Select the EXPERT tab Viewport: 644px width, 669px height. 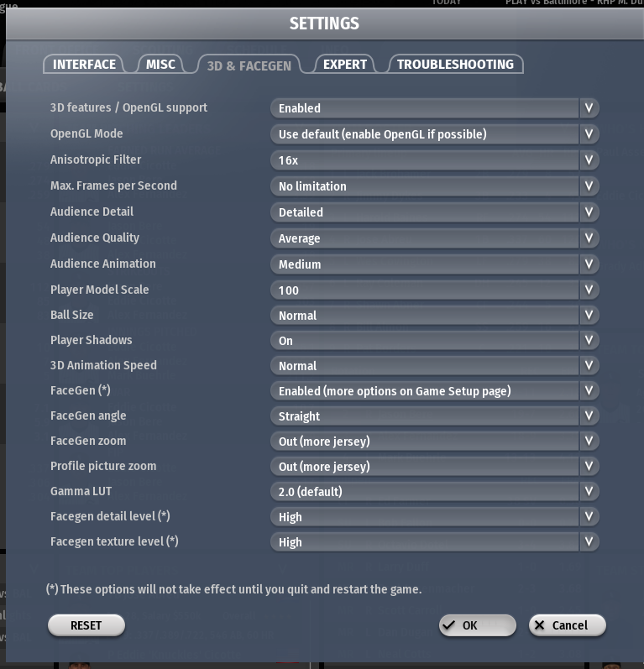[345, 65]
